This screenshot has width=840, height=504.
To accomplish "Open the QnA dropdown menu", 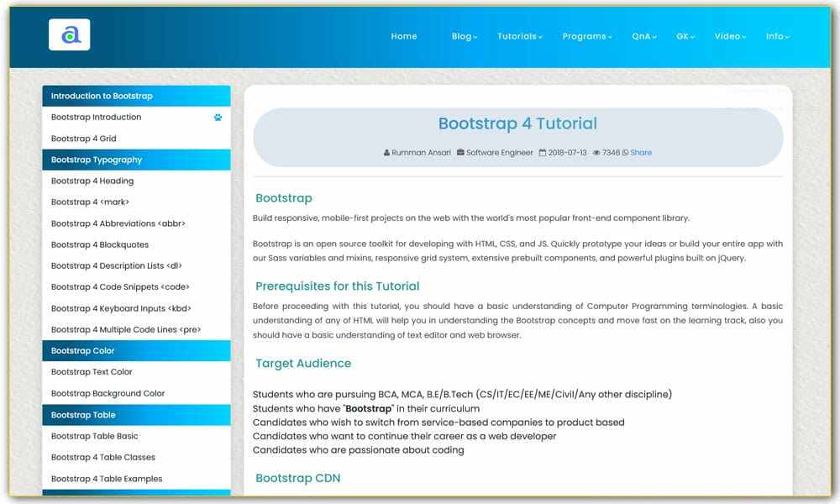I will [x=644, y=36].
